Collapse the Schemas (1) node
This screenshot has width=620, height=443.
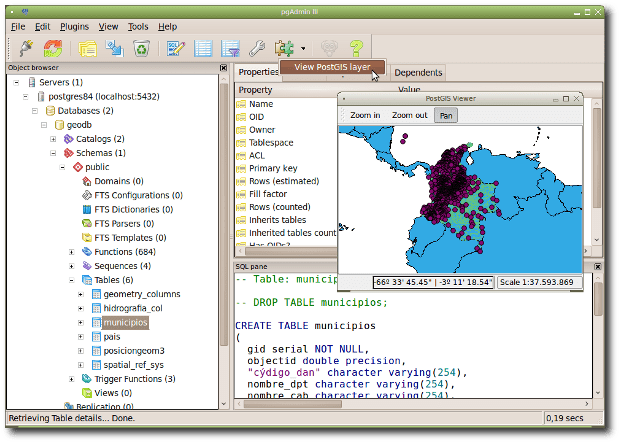[53, 153]
